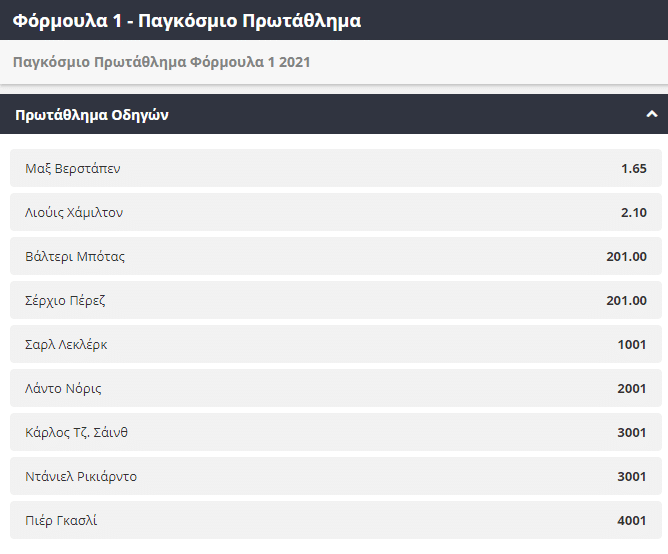
Task: Select the Ντάνιελ Ρικιάρντο odds row
Action: [x=335, y=476]
